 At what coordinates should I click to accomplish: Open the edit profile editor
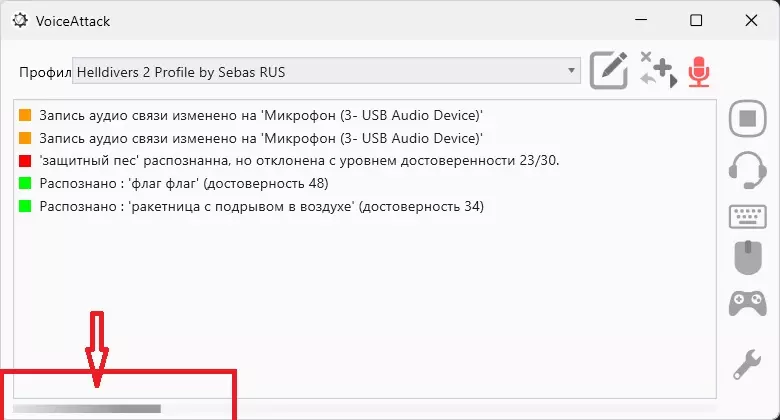click(609, 70)
